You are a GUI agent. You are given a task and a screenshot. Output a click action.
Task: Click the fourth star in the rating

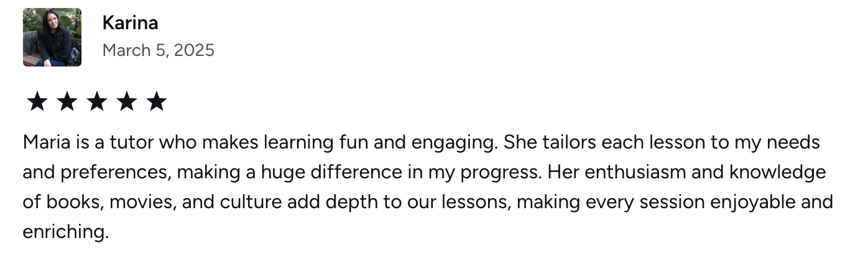[127, 101]
